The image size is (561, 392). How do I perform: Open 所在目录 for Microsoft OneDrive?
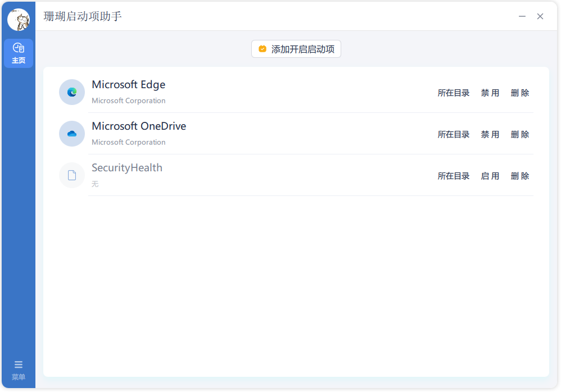453,134
